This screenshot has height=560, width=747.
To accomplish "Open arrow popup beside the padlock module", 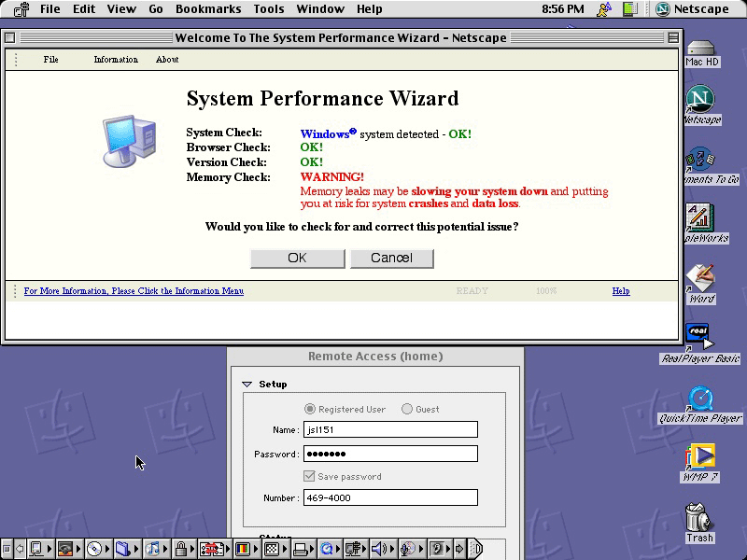I will (194, 549).
